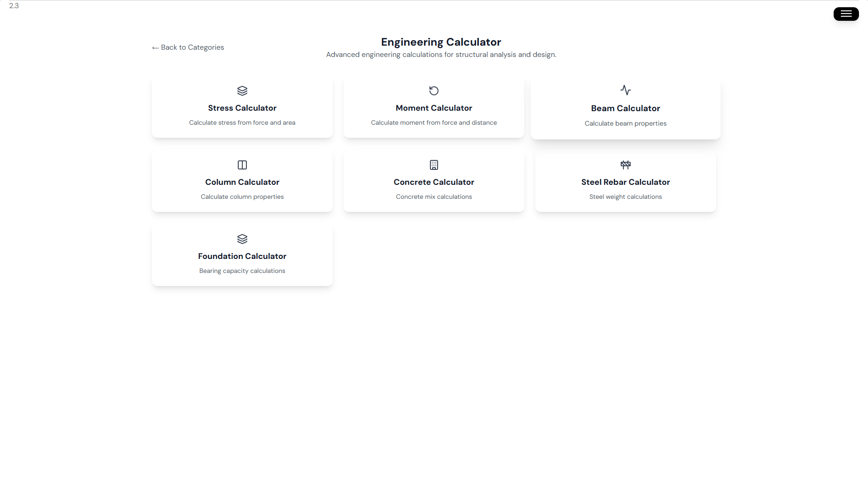
Task: Select the Concrete Calculator building icon
Action: (434, 164)
